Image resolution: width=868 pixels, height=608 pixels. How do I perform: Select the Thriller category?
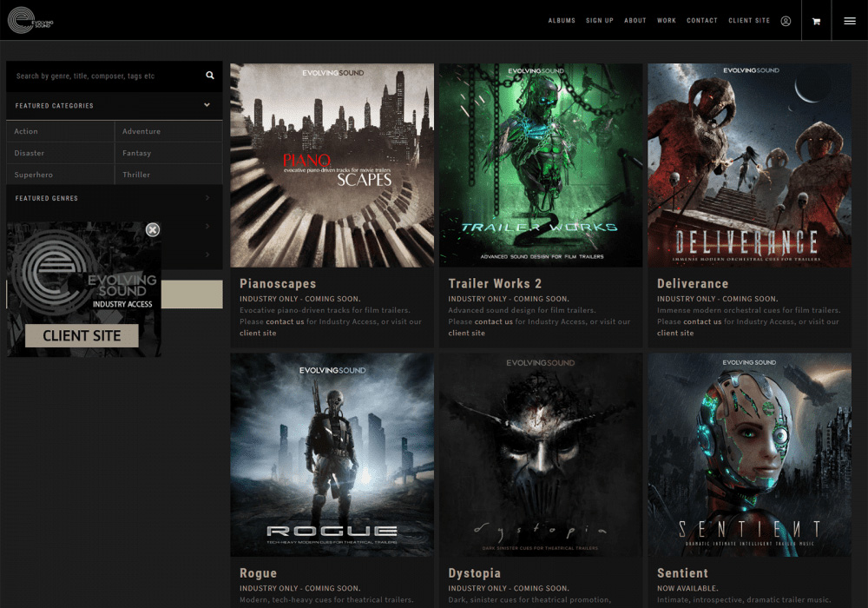tap(169, 175)
